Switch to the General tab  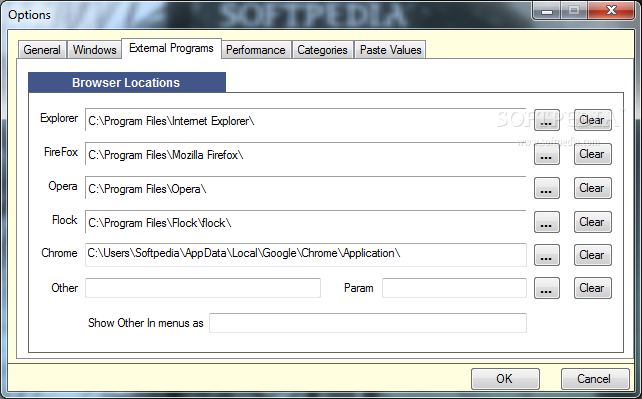[x=42, y=50]
